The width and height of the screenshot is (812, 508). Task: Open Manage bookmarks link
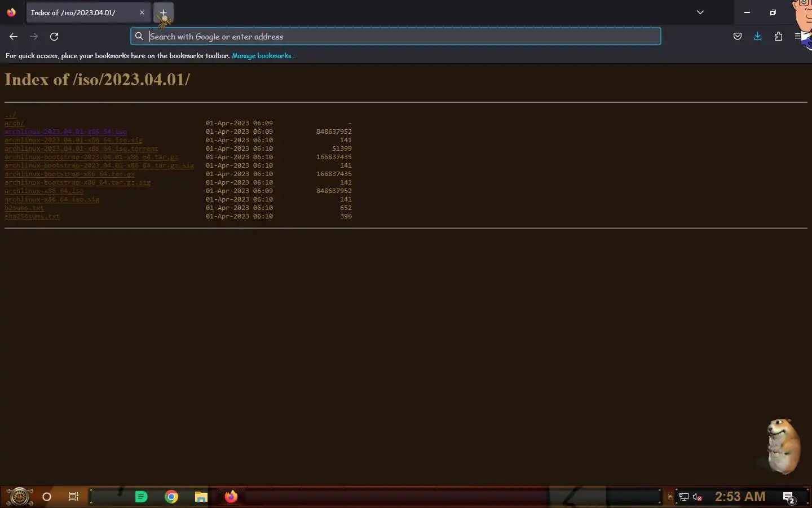(263, 56)
